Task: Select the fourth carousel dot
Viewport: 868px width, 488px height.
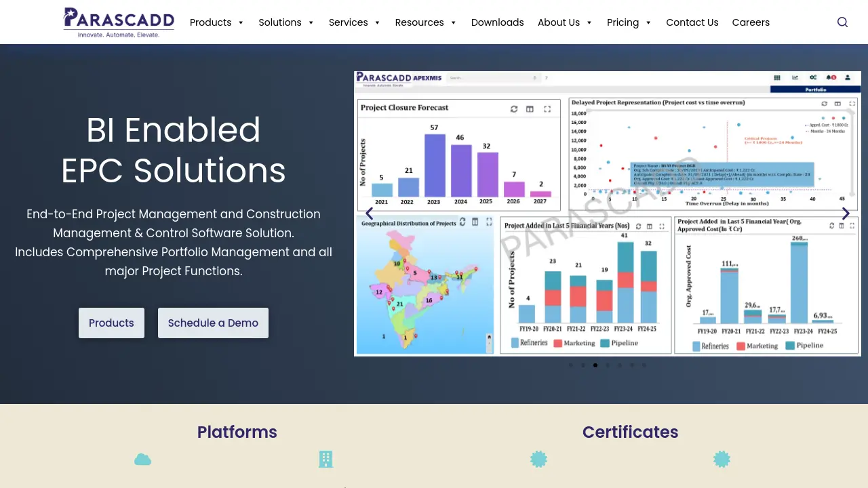Action: 608,365
